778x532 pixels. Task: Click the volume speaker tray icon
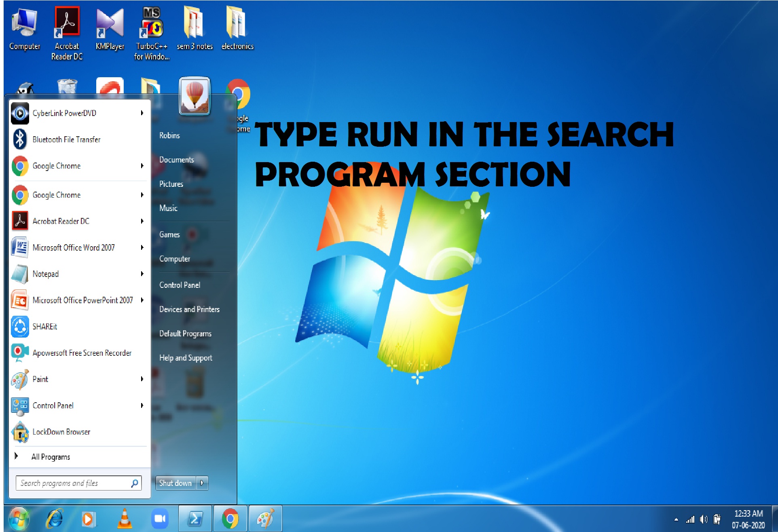[x=704, y=519]
